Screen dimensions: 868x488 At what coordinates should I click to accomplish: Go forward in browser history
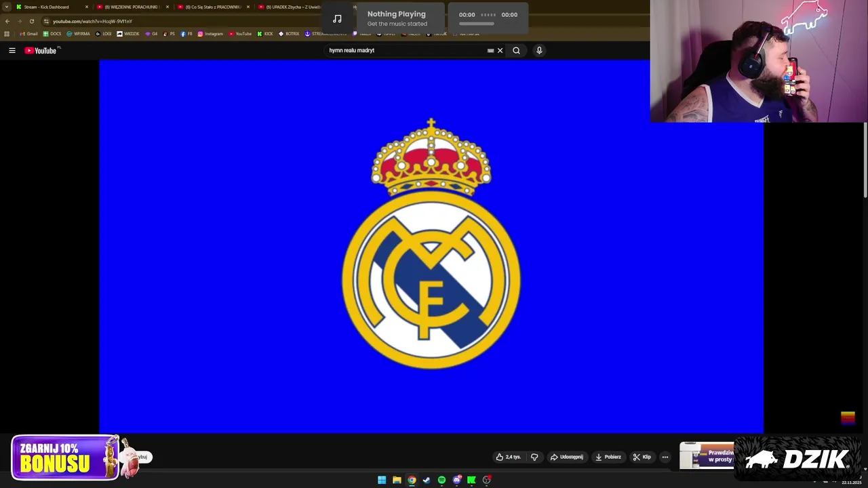19,21
